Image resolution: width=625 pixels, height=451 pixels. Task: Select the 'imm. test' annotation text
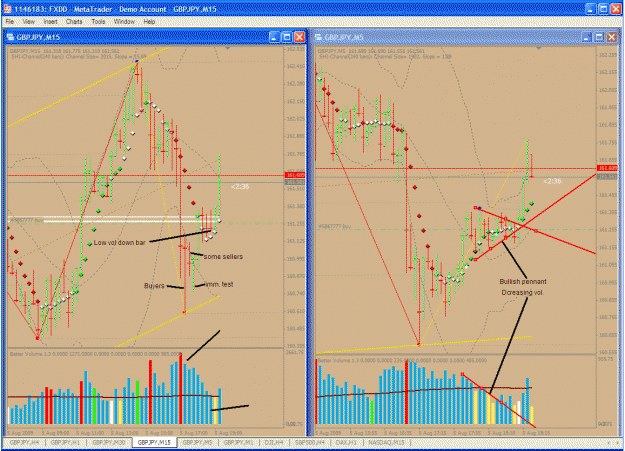[219, 284]
